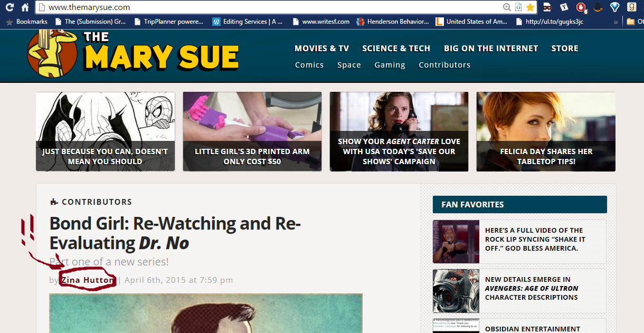This screenshot has width=644, height=333.
Task: Expand the bookmarks bar overflow chevron
Action: [x=615, y=22]
